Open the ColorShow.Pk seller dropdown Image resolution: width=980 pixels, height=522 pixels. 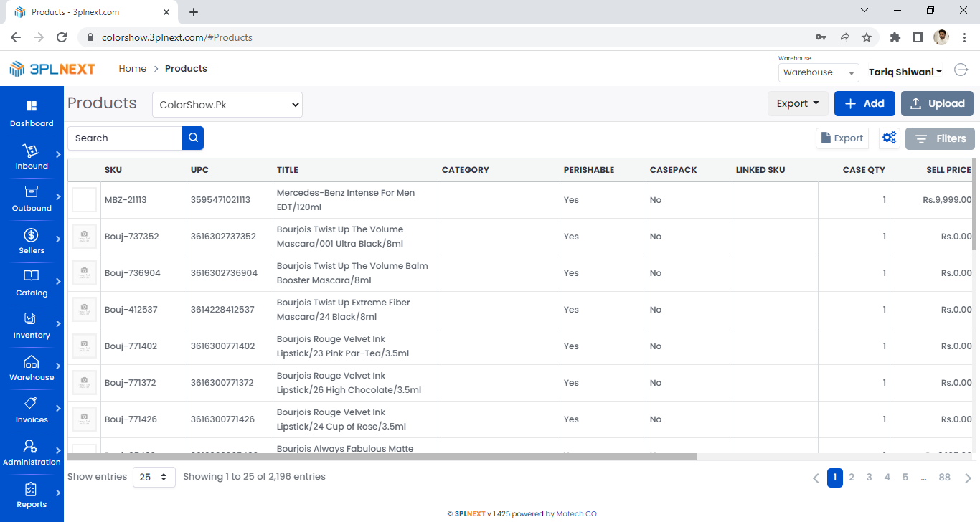click(x=227, y=105)
